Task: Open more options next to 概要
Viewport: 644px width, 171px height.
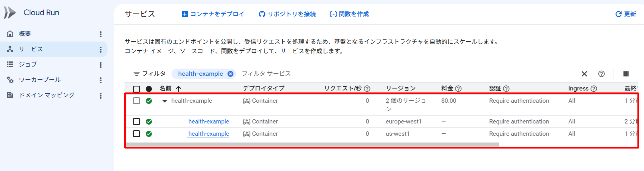Action: pyautogui.click(x=101, y=34)
